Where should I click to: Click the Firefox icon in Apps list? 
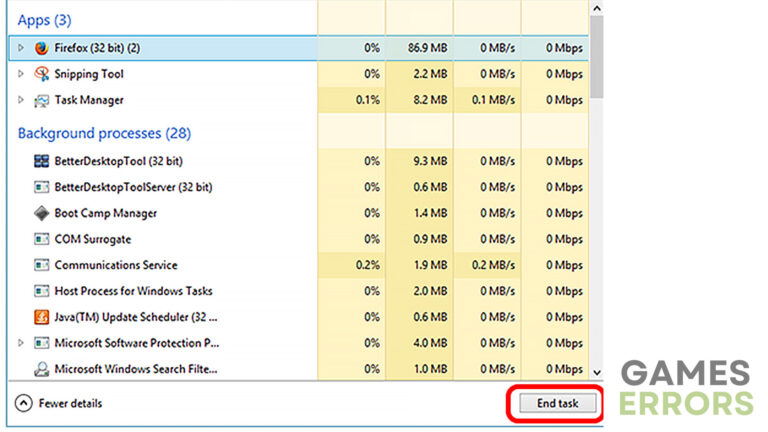[x=41, y=47]
